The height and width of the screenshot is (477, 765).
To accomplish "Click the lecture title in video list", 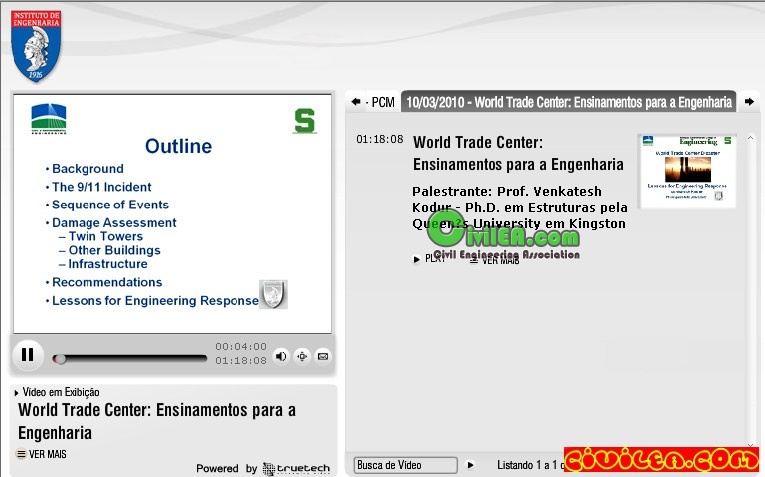I will pyautogui.click(x=518, y=153).
